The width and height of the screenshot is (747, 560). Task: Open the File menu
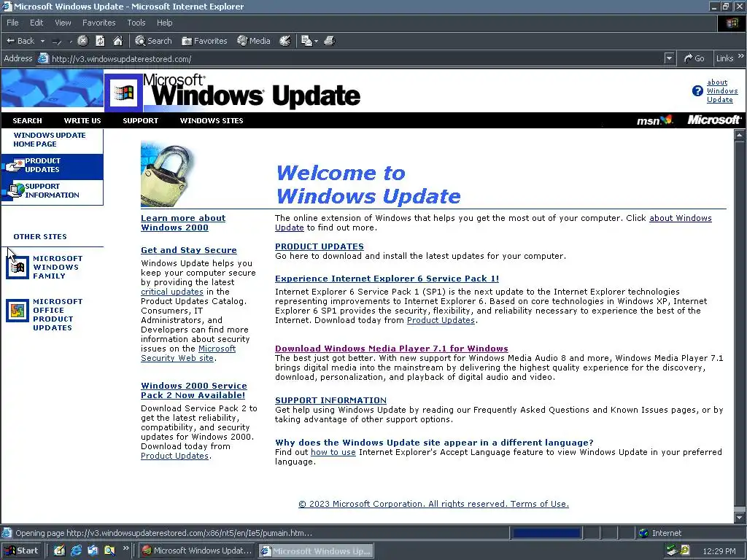pyautogui.click(x=12, y=23)
